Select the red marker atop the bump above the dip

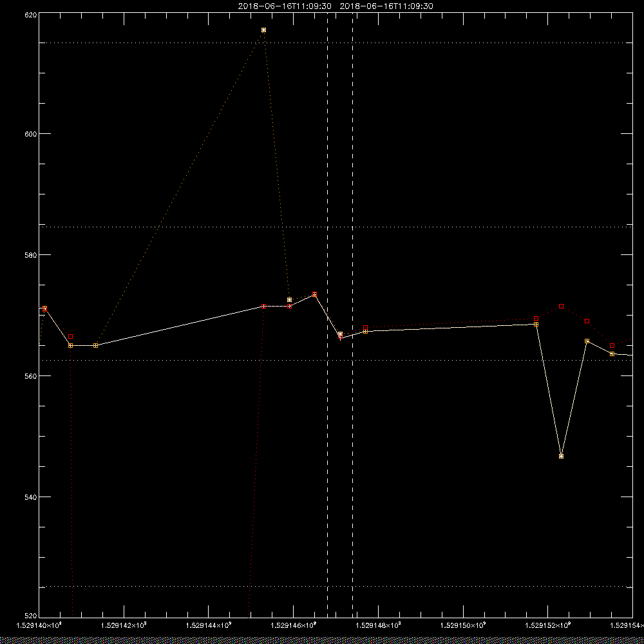(x=562, y=307)
